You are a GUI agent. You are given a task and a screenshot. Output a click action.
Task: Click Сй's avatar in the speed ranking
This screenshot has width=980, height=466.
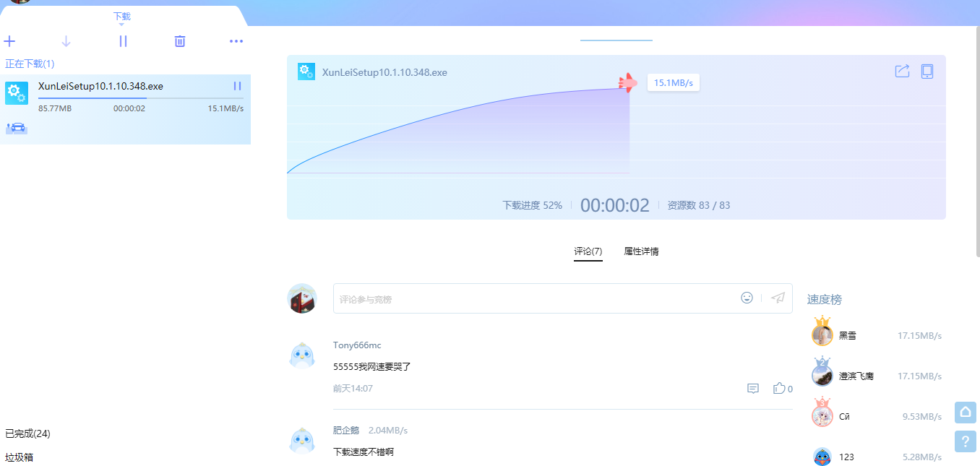click(822, 414)
